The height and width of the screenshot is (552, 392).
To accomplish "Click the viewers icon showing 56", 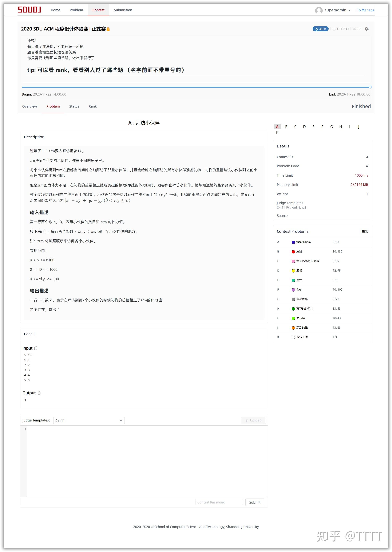I will [x=354, y=29].
